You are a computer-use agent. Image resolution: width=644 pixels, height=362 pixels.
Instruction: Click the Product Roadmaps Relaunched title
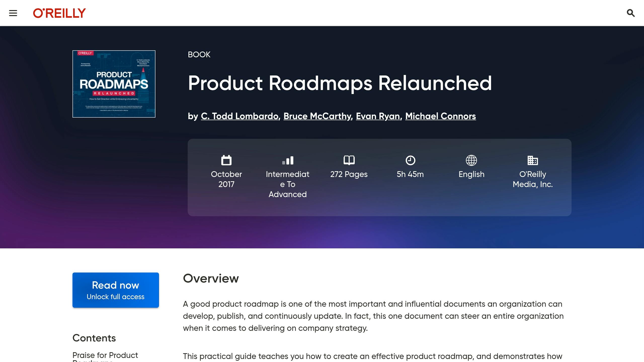click(x=340, y=83)
